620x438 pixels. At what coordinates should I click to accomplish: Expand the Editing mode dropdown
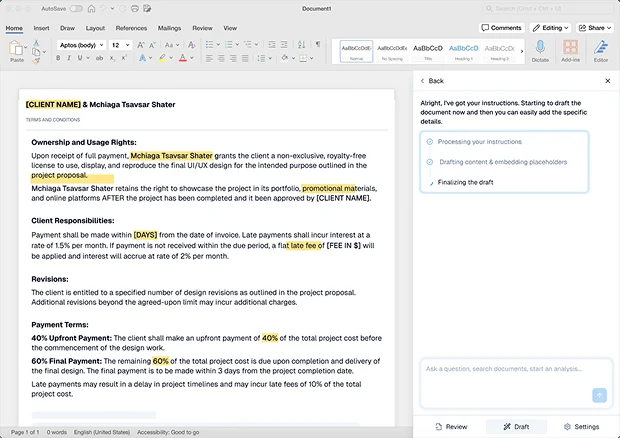[551, 28]
